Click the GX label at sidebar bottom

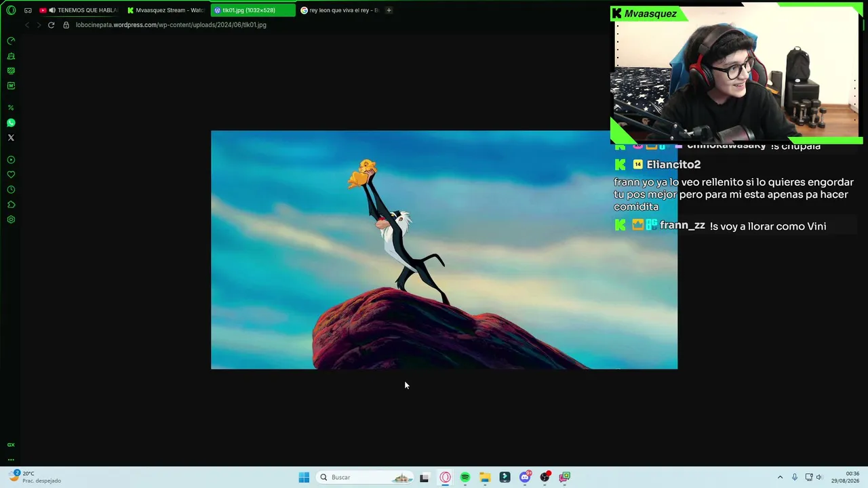coord(11,445)
